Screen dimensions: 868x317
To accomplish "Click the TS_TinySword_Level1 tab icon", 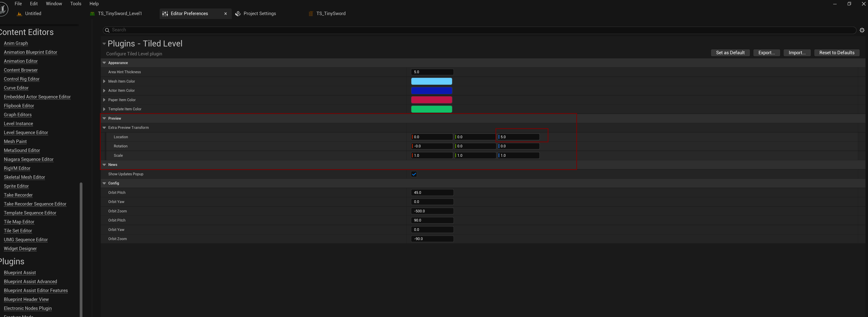I will 92,14.
